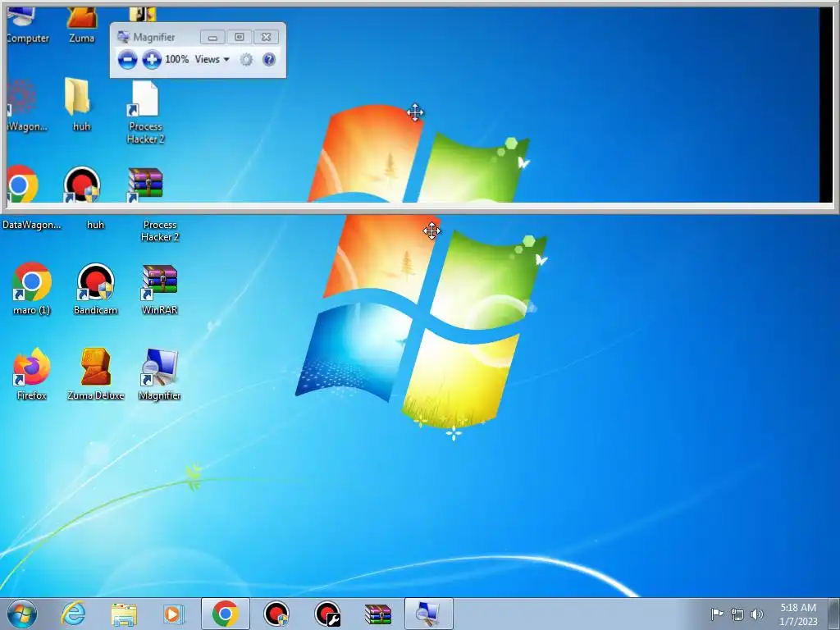840x630 pixels.
Task: Minimize the Magnifier toolbar window
Action: point(212,37)
